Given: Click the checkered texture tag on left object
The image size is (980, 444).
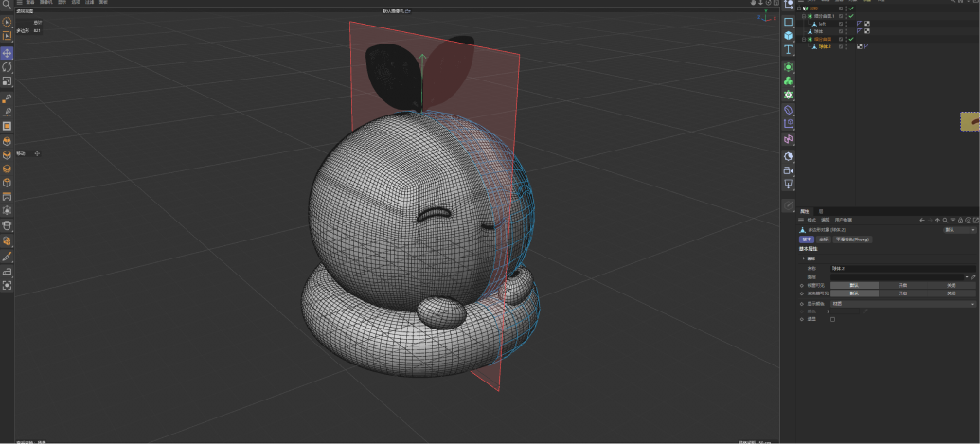Looking at the screenshot, I should click(867, 24).
